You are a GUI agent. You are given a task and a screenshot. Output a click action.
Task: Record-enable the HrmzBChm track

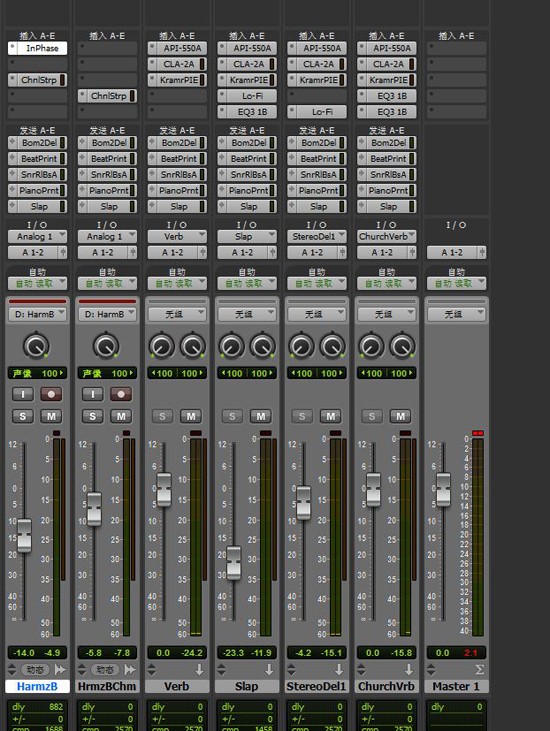tap(121, 394)
